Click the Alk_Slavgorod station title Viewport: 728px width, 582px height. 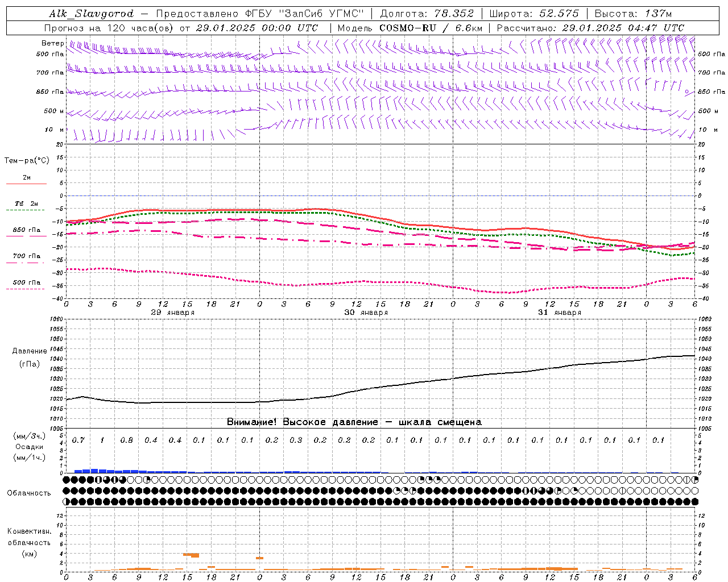pyautogui.click(x=92, y=14)
